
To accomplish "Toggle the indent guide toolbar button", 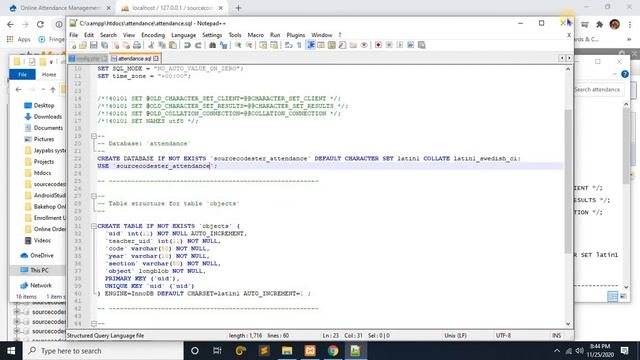I will (310, 45).
